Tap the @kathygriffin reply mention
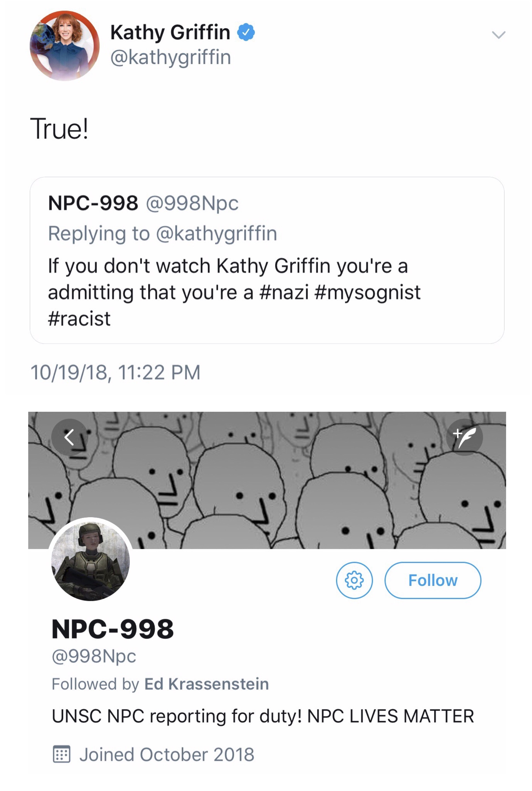 click(216, 234)
